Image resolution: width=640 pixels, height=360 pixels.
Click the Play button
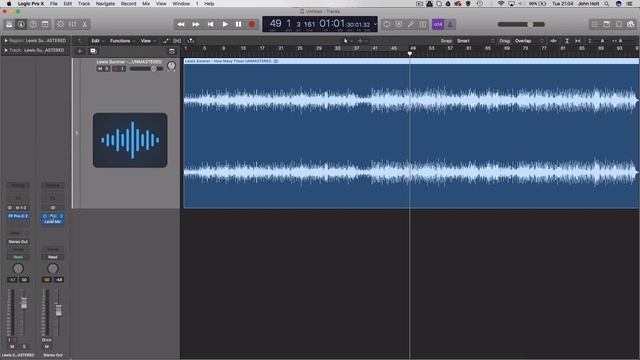coord(225,24)
